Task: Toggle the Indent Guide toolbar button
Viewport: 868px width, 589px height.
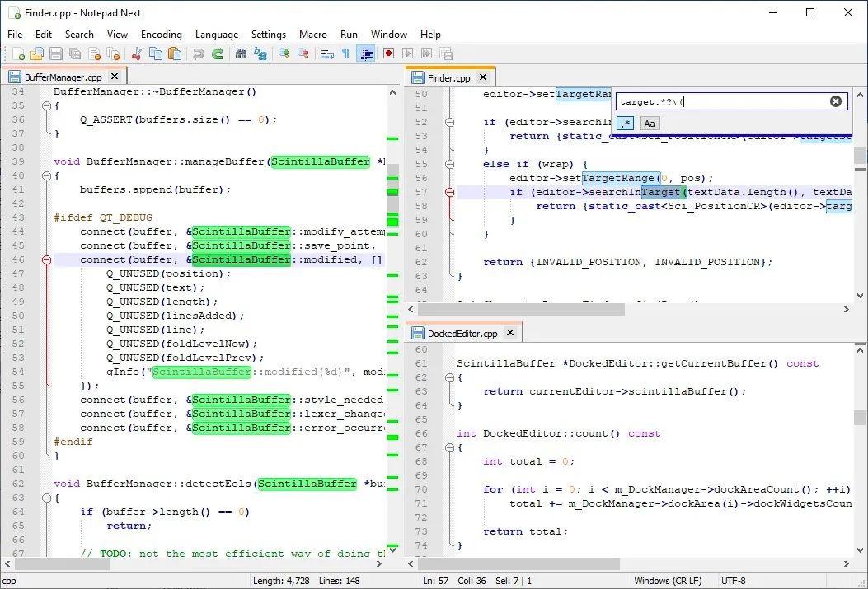Action: 365,54
